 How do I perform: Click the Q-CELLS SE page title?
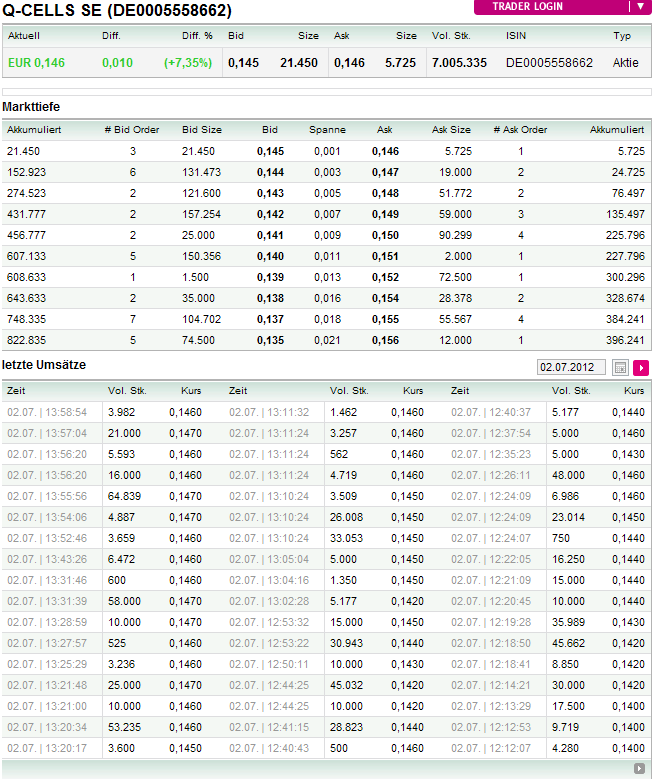point(117,11)
